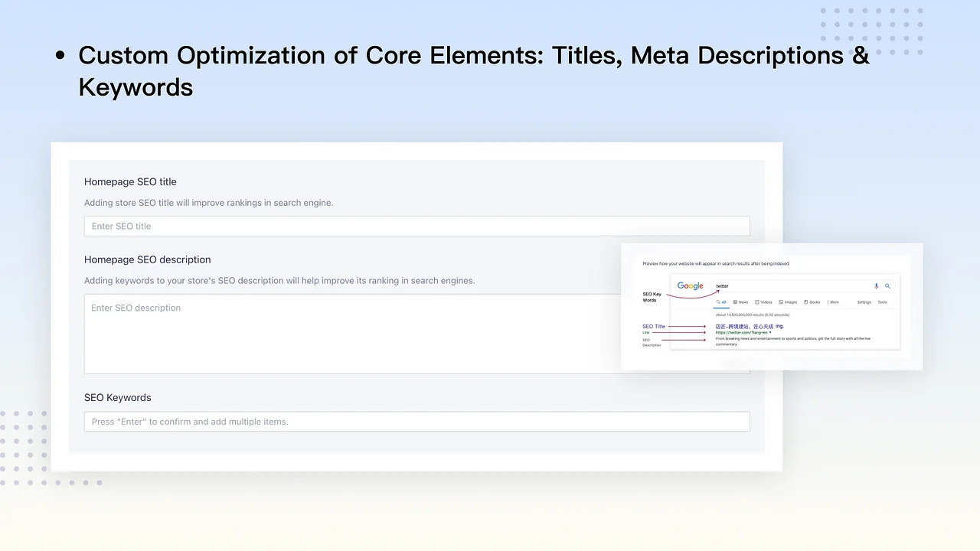Open the Books search tab
This screenshot has height=551, width=980.
(x=812, y=302)
